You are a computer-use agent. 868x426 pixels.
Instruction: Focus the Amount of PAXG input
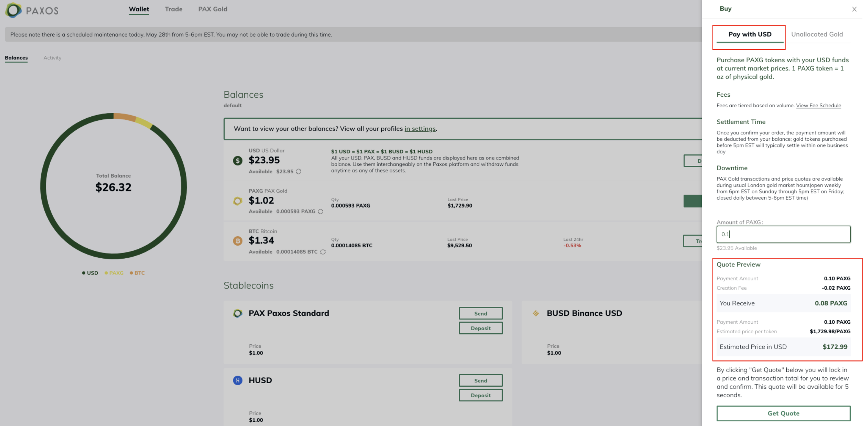[784, 234]
